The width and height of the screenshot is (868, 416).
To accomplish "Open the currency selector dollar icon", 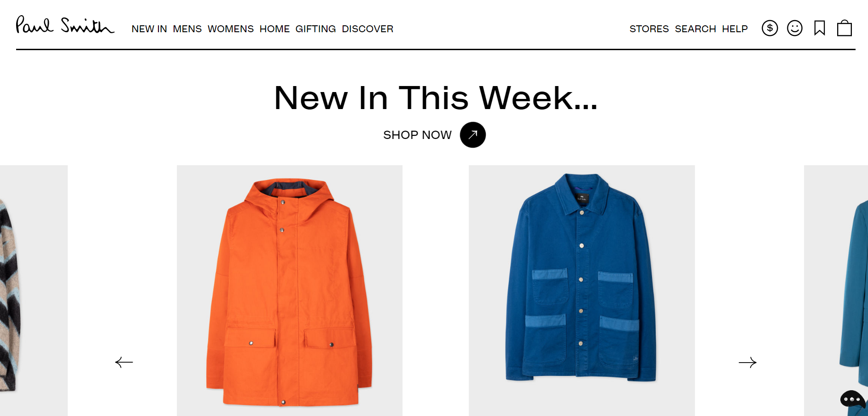I will (x=769, y=28).
